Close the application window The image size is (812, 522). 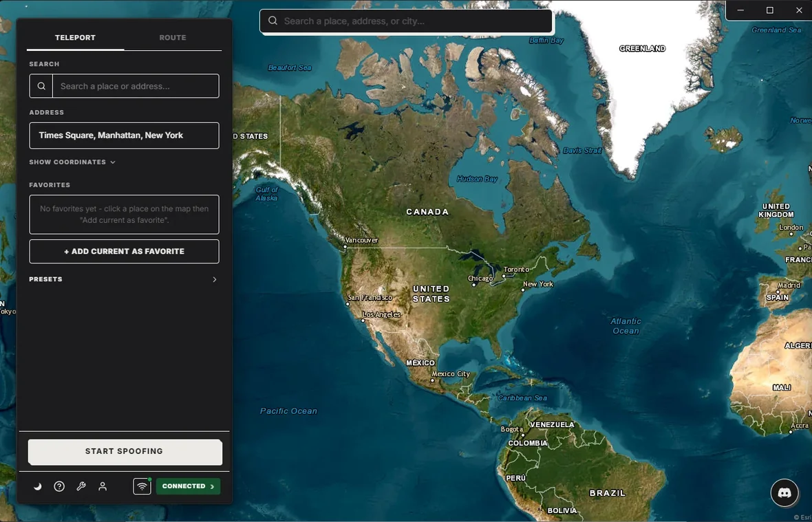pos(798,10)
